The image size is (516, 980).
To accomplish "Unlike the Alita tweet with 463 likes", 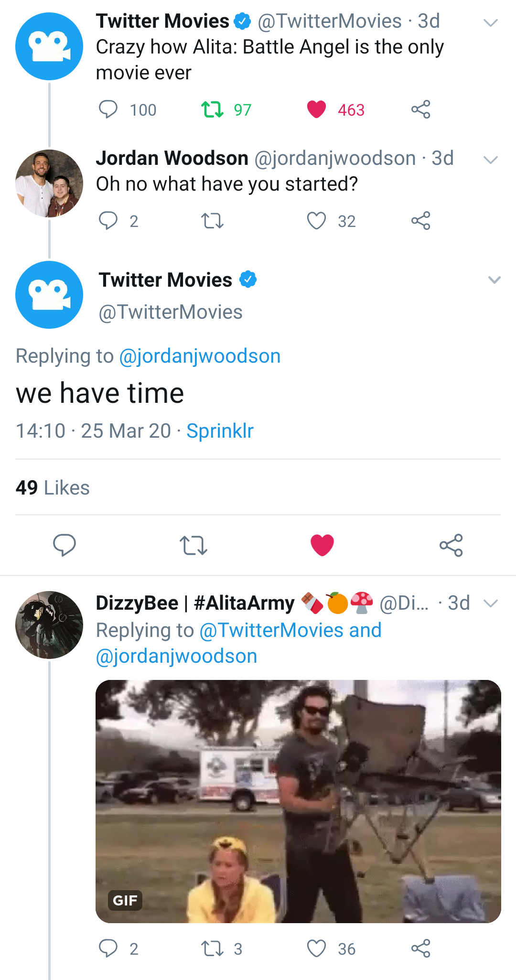I will pyautogui.click(x=316, y=109).
